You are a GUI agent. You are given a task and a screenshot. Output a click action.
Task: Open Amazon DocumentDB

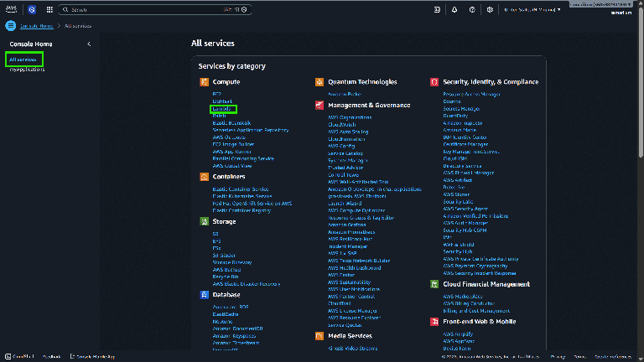click(x=238, y=328)
